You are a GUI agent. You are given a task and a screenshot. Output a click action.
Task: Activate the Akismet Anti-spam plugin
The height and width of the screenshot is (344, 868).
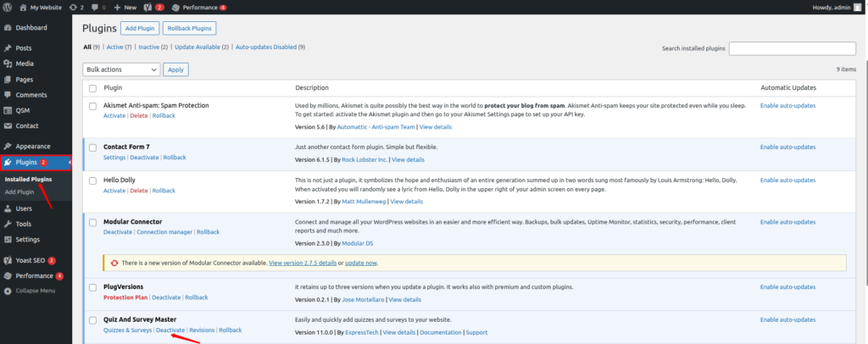tap(114, 115)
